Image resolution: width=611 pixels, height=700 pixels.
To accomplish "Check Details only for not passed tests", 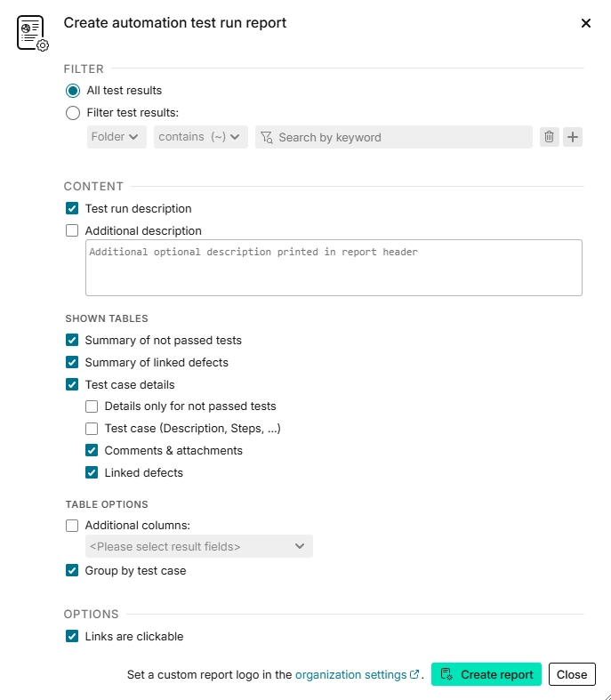I will (x=92, y=406).
